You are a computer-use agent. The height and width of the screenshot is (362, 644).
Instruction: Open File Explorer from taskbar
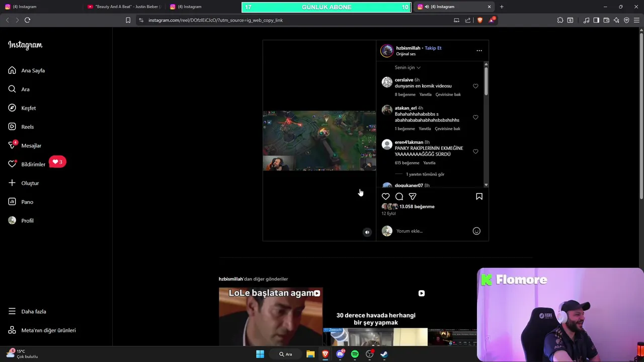point(310,354)
